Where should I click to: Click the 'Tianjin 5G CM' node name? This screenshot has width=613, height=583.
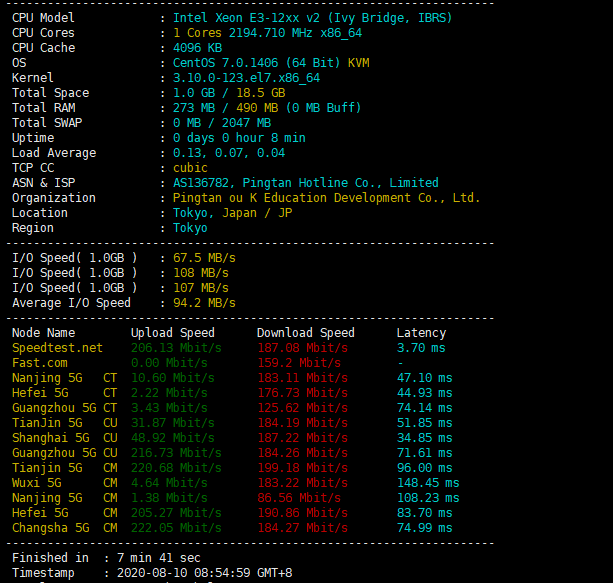pyautogui.click(x=65, y=468)
